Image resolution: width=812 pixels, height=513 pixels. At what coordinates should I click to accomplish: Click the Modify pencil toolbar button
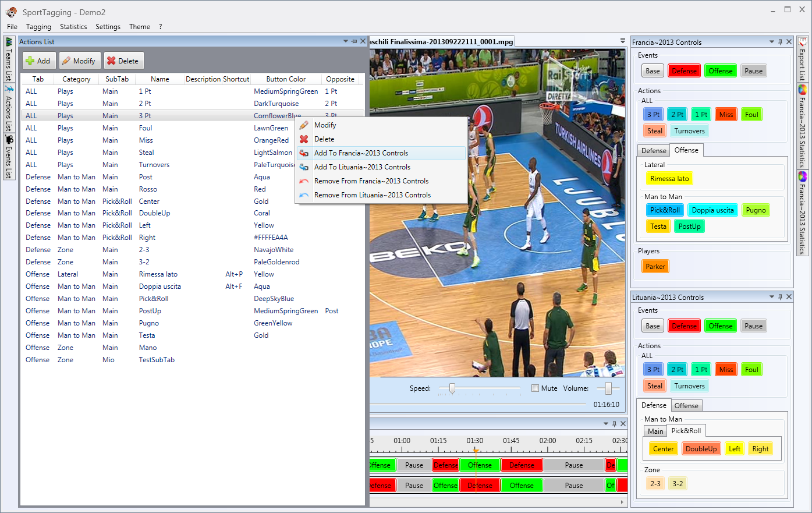(79, 61)
